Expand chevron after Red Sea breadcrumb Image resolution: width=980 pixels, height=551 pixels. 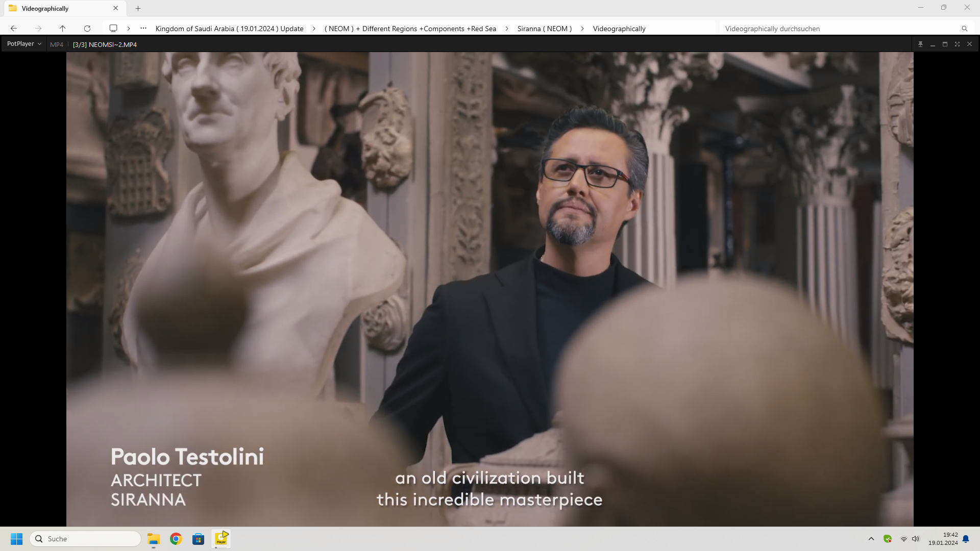coord(507,29)
